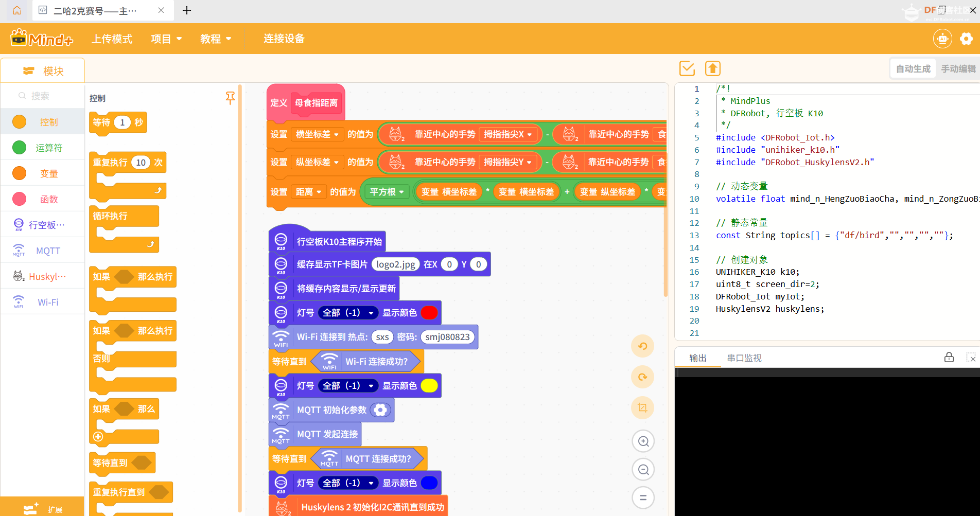This screenshot has height=516, width=980.
Task: Click the code check (verify) icon
Action: [x=687, y=68]
